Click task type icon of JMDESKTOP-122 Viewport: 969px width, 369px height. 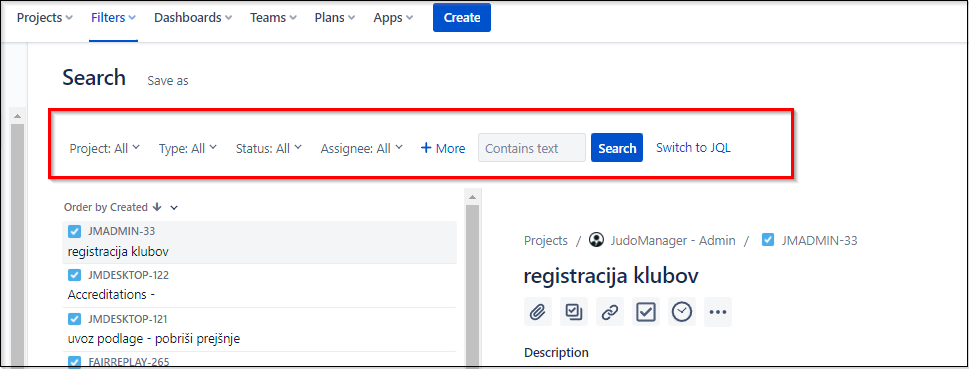coord(74,275)
